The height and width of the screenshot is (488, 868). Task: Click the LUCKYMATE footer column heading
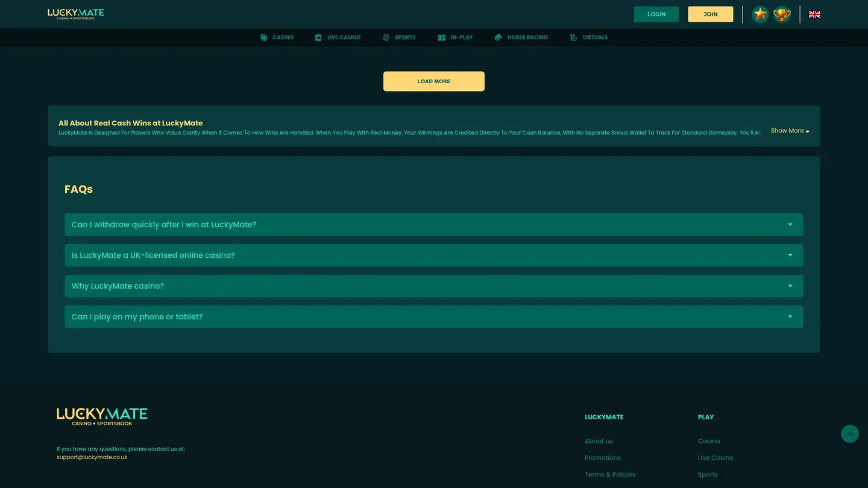[604, 417]
